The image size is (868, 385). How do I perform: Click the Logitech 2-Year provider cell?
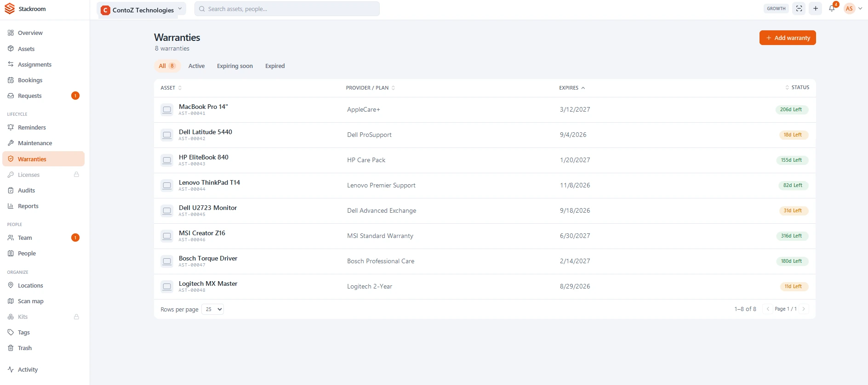tap(370, 286)
